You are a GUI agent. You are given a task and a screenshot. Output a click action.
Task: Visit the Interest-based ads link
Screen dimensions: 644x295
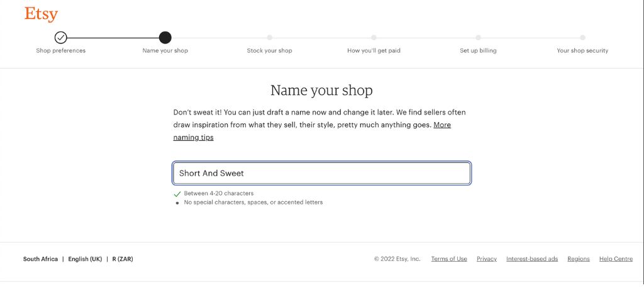click(531, 259)
